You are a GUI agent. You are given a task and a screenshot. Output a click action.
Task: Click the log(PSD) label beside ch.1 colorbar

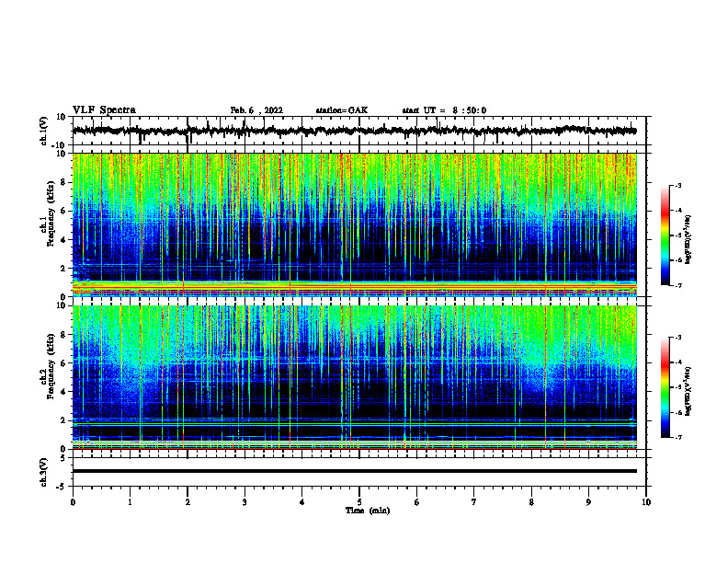(688, 240)
